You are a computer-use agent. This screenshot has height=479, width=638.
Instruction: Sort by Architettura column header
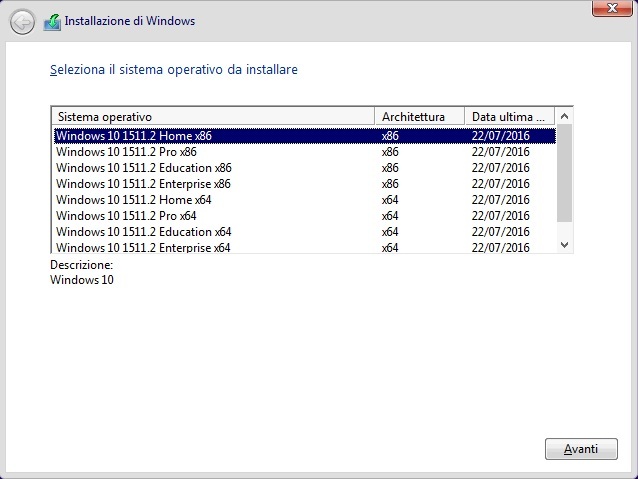[420, 117]
